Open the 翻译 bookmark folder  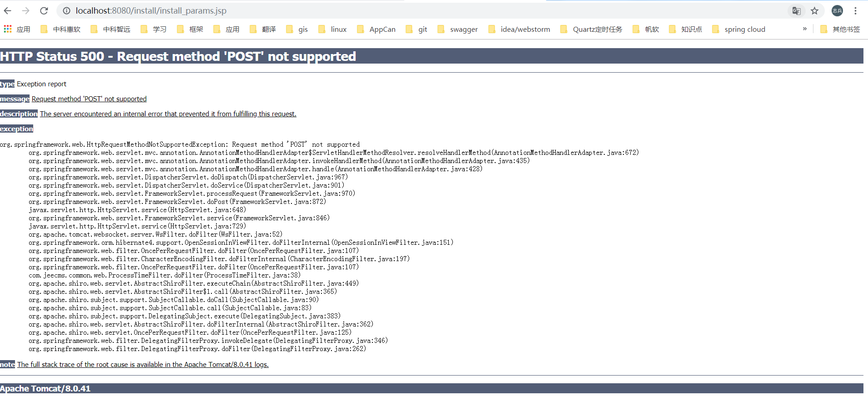pos(263,29)
